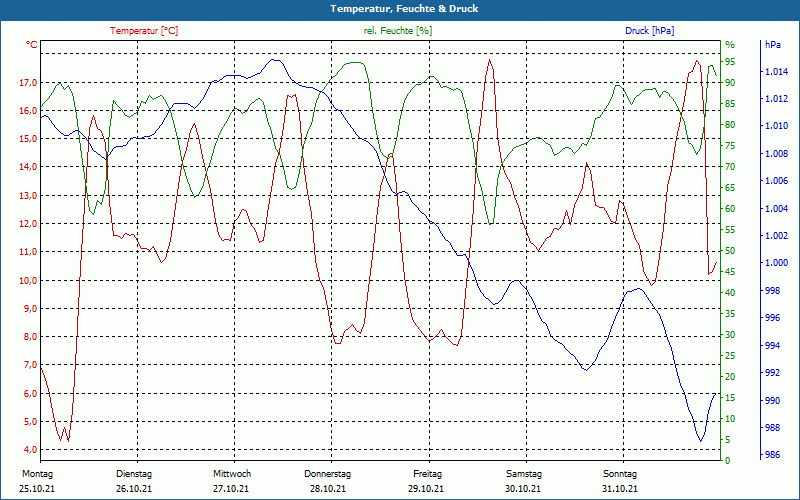800x500 pixels.
Task: Click the 'Montag' day label
Action: point(38,474)
